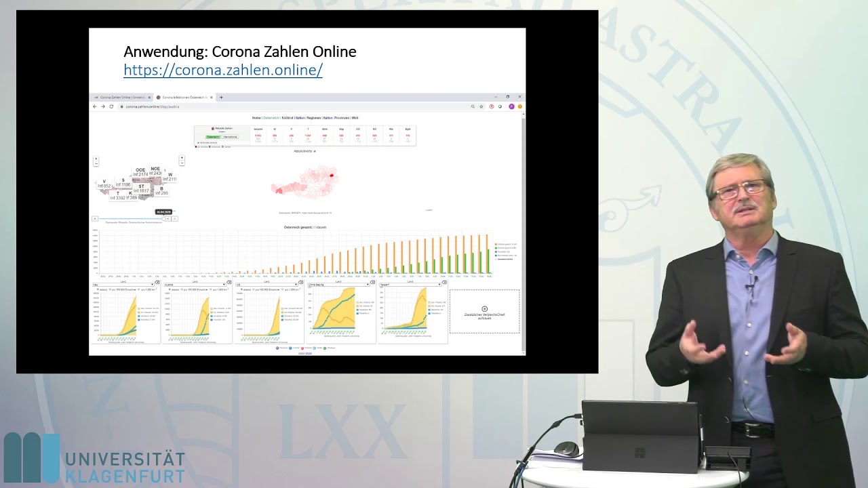
Task: Step the date forward with the right arrow
Action: pos(174,219)
